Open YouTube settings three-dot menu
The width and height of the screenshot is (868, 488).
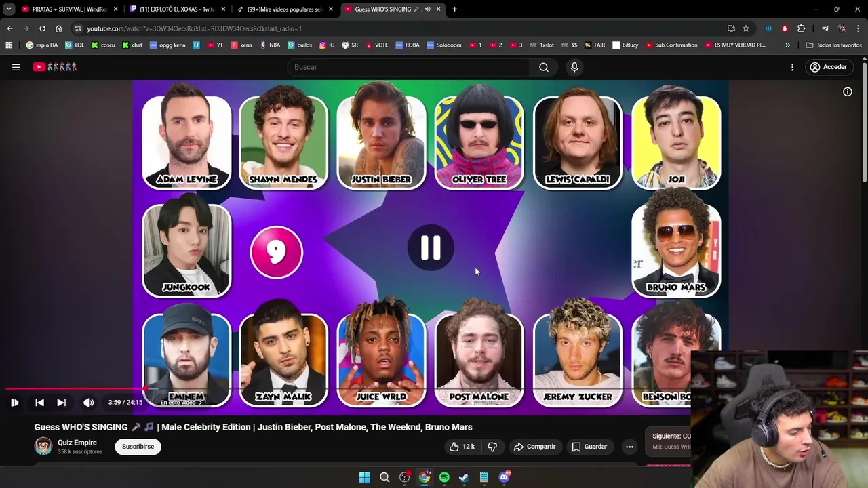pyautogui.click(x=792, y=67)
